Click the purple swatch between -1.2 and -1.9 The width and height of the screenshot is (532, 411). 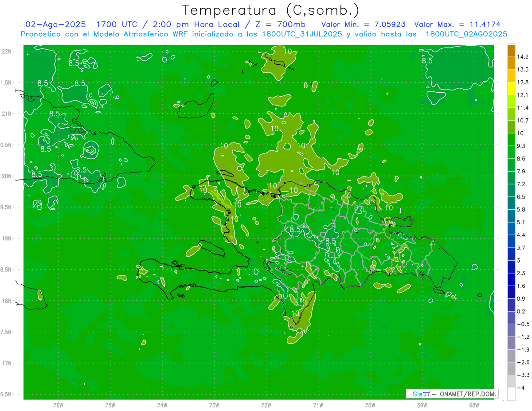511,343
